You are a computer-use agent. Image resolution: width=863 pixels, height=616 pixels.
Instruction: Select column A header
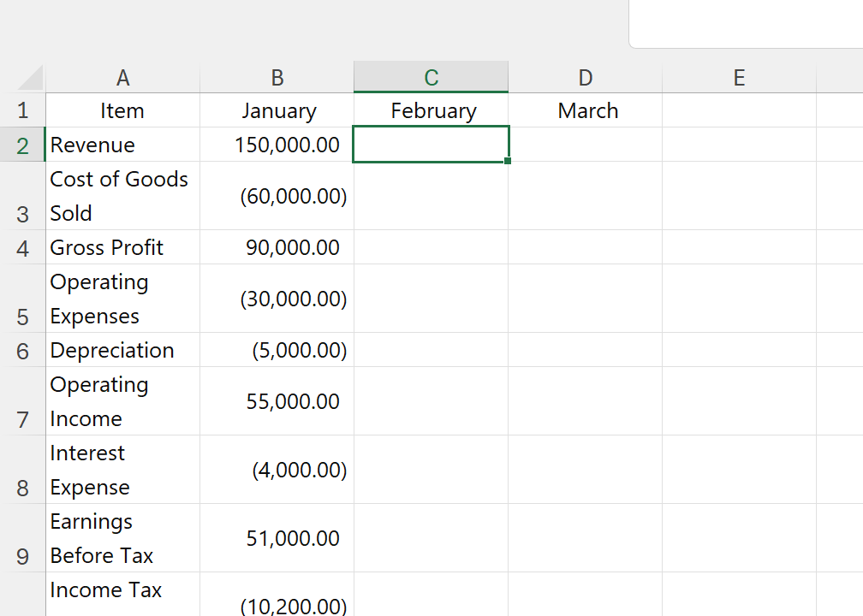tap(122, 78)
